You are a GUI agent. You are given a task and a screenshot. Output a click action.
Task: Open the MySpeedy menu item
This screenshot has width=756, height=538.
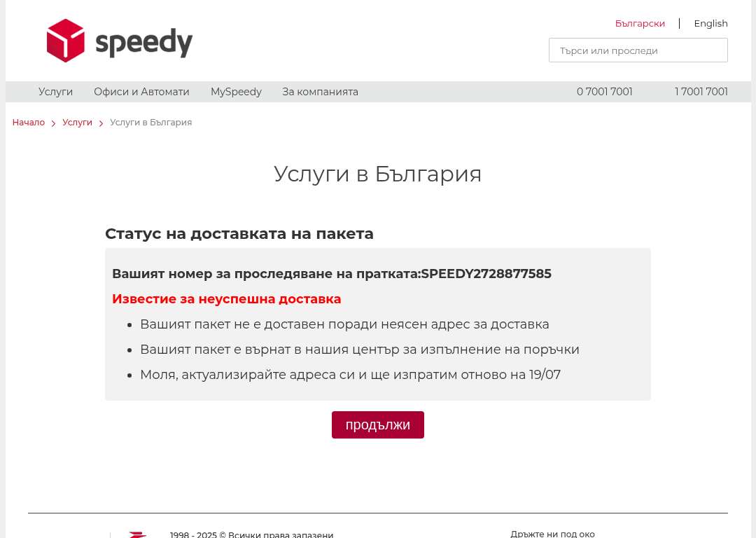[237, 92]
